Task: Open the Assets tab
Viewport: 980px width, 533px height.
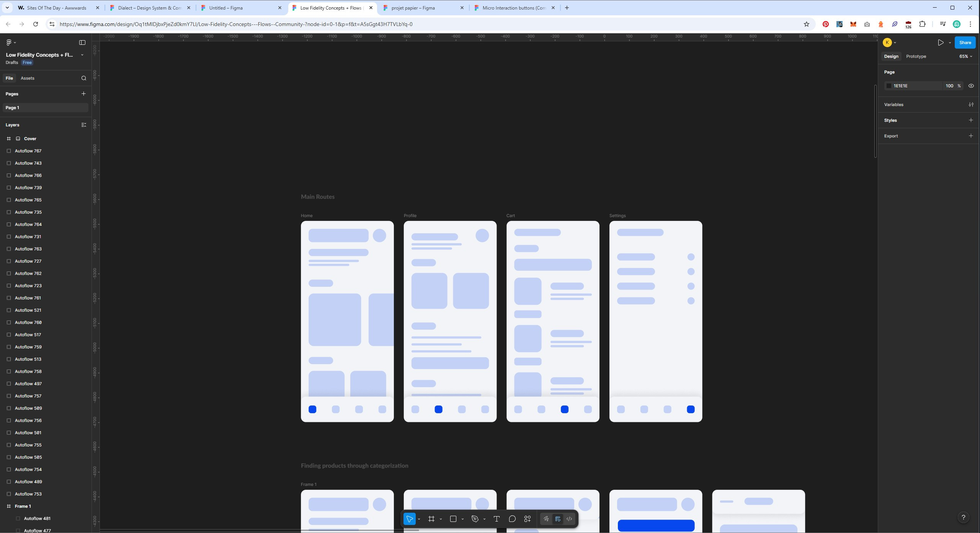Action: pyautogui.click(x=27, y=78)
